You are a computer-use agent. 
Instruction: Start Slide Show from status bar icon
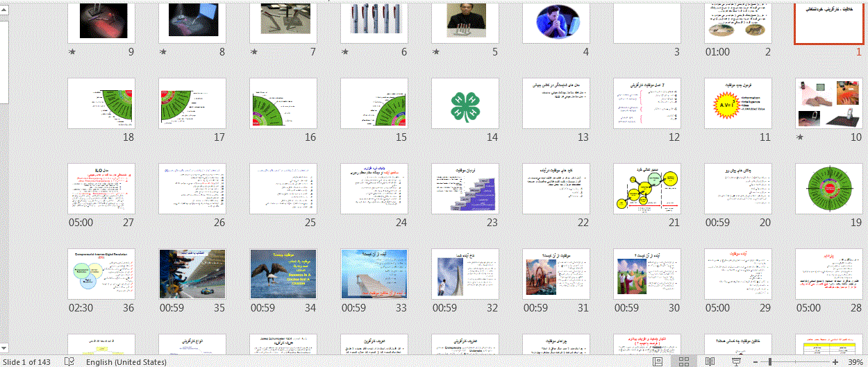[736, 361]
